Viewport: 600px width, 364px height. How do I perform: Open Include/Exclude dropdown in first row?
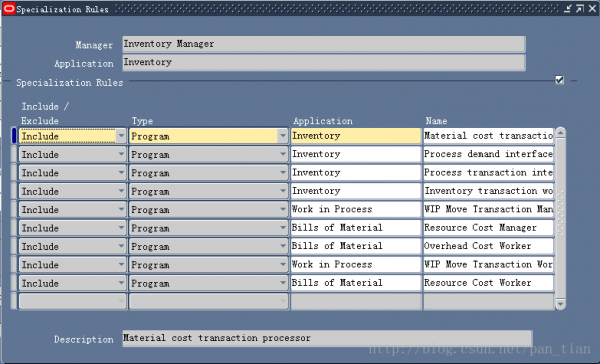121,136
